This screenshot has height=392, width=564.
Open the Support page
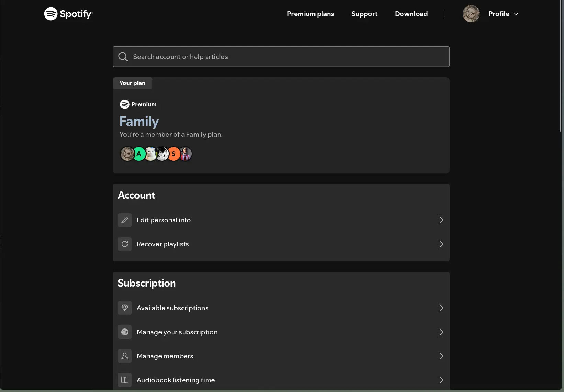point(364,14)
